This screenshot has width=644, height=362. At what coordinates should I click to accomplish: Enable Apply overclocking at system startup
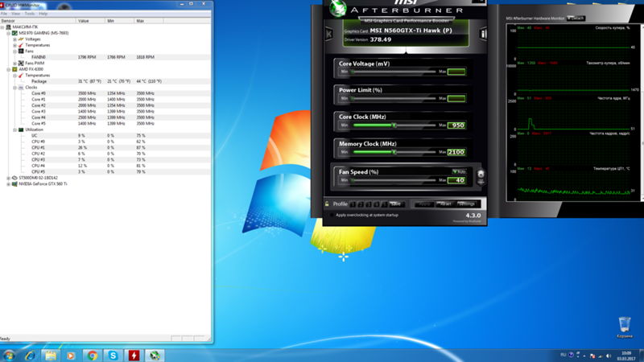[x=331, y=215]
